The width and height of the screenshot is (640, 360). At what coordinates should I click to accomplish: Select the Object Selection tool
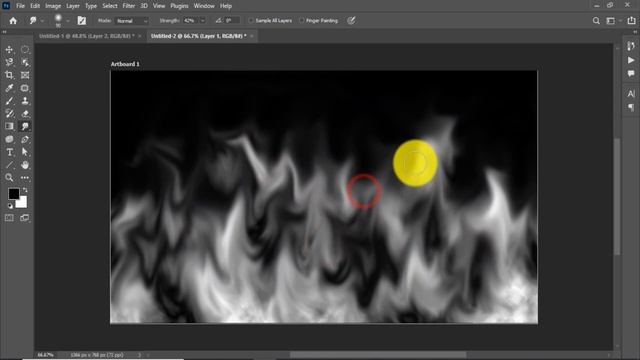coord(25,62)
